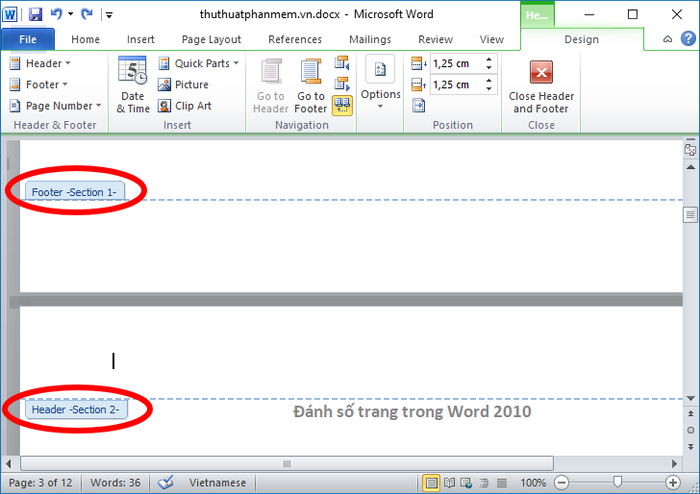Click the Vietnamese language indicator

(x=217, y=483)
